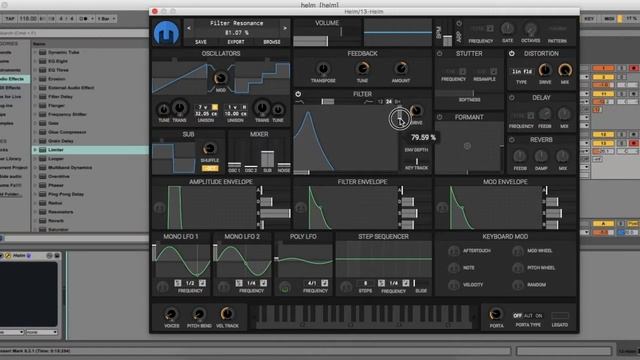This screenshot has height=360, width=640.
Task: Click the Voices knob
Action: coord(171,314)
